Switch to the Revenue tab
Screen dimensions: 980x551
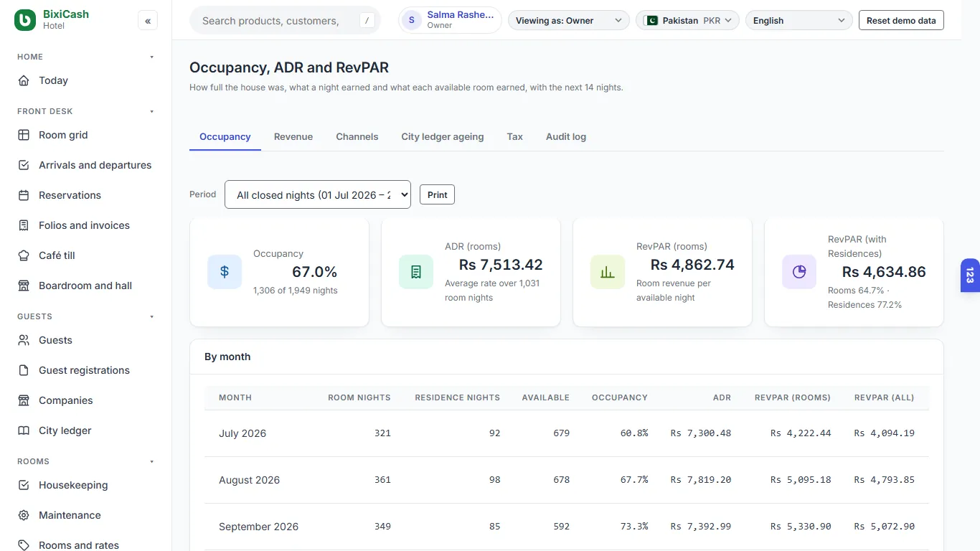[293, 136]
